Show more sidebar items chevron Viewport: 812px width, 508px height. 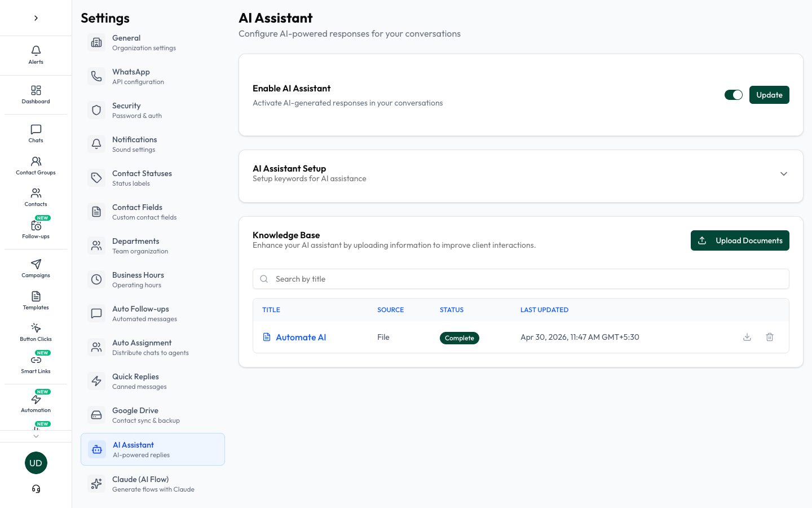pos(36,436)
